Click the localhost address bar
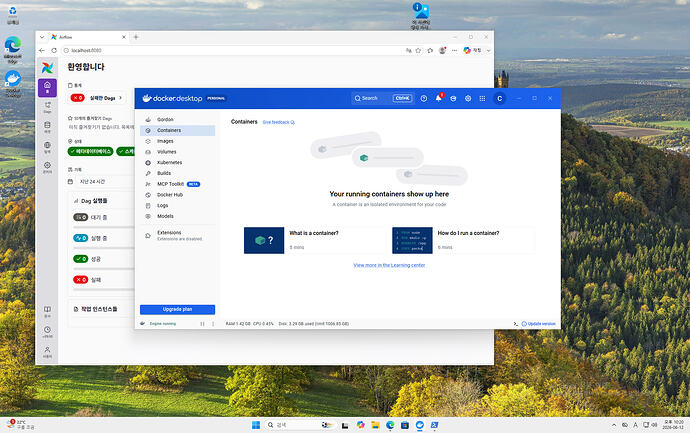690x433 pixels. click(x=233, y=51)
